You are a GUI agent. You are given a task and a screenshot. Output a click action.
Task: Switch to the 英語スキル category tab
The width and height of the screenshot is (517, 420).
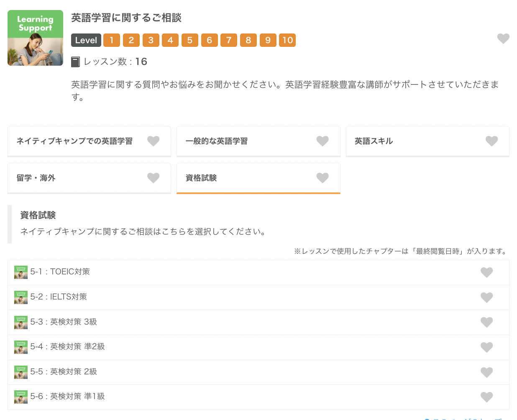point(374,141)
